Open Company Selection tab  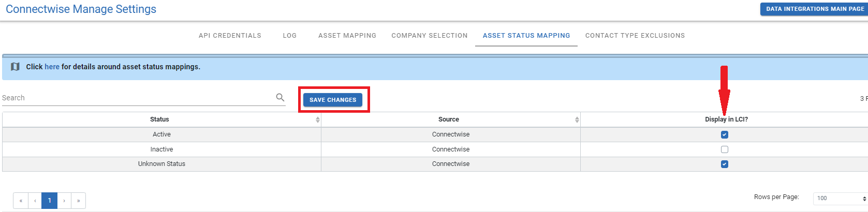point(430,36)
